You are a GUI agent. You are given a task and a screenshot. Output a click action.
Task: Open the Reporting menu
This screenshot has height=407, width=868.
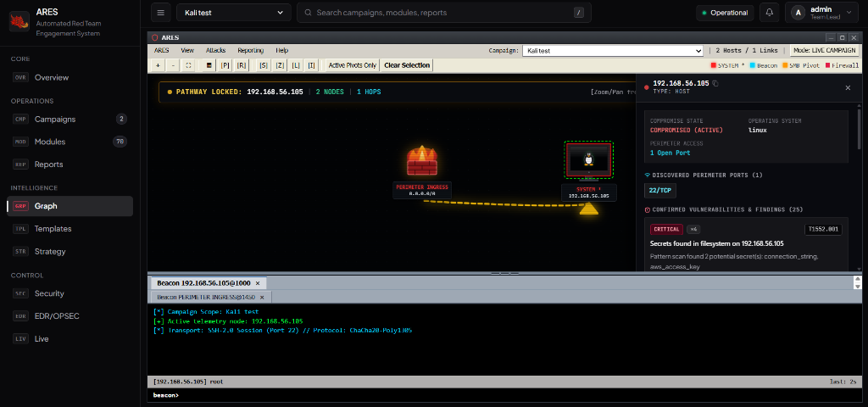coord(251,50)
